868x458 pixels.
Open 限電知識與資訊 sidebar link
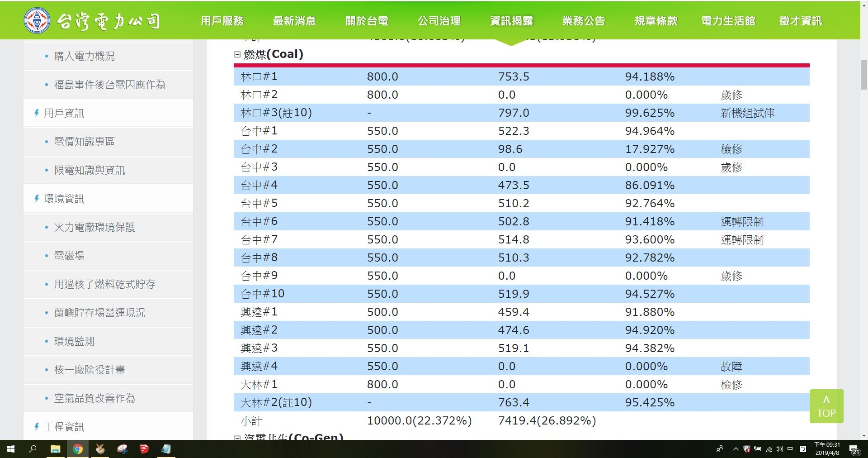coord(90,170)
